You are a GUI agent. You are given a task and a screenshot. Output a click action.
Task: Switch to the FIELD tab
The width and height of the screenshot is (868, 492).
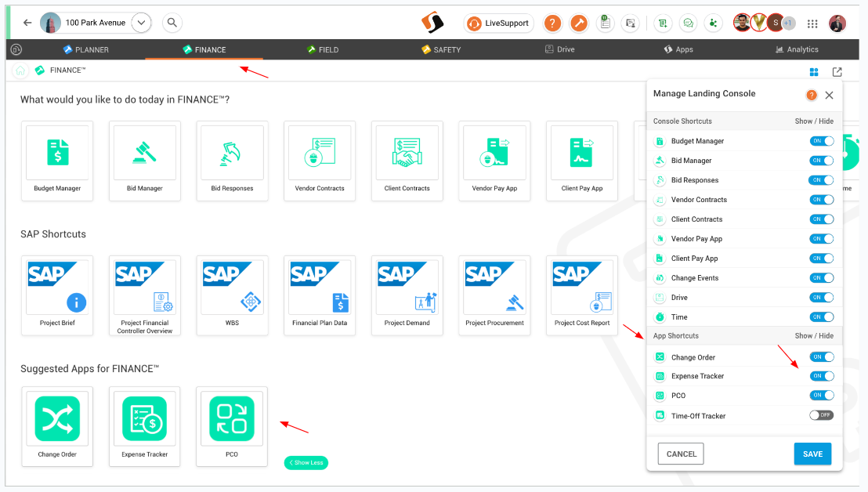click(323, 50)
